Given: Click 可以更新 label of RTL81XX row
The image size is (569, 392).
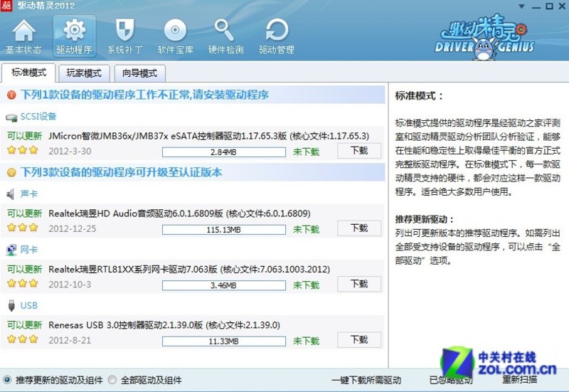Looking at the screenshot, I should point(25,270).
